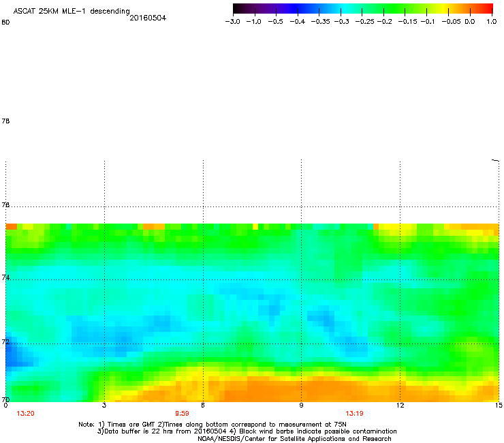
Task: Click the 0.0 color scale label
Action: (x=470, y=22)
